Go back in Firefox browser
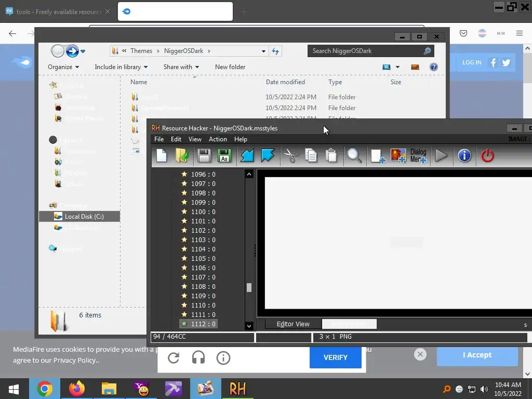 (x=12, y=33)
